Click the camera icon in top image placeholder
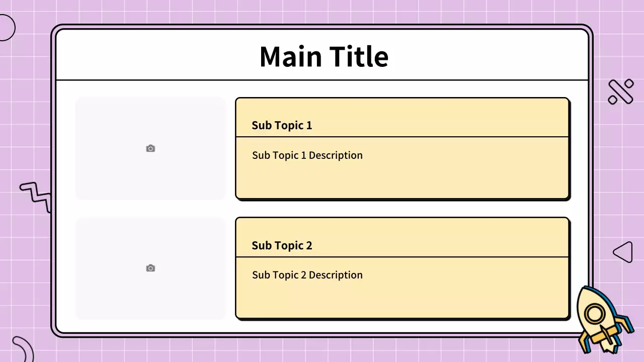644x362 pixels. (x=150, y=148)
